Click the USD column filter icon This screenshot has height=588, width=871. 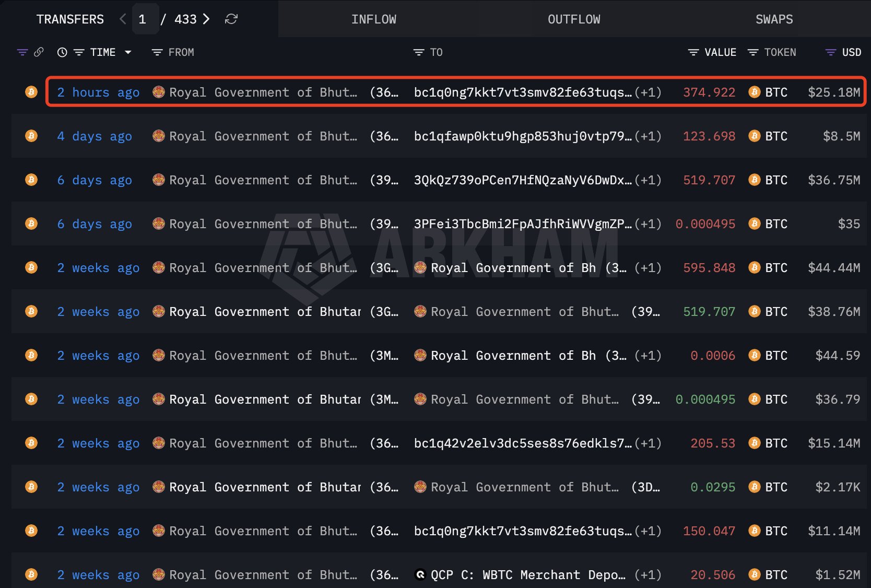point(829,52)
